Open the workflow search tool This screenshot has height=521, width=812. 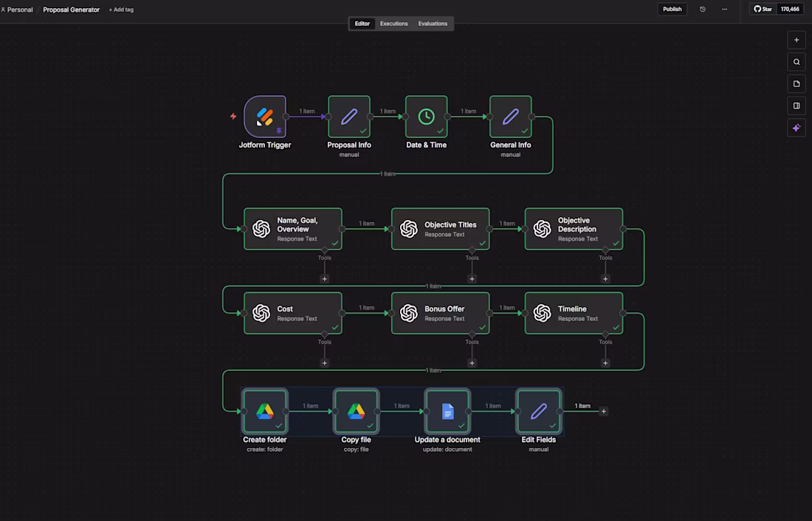coord(796,61)
